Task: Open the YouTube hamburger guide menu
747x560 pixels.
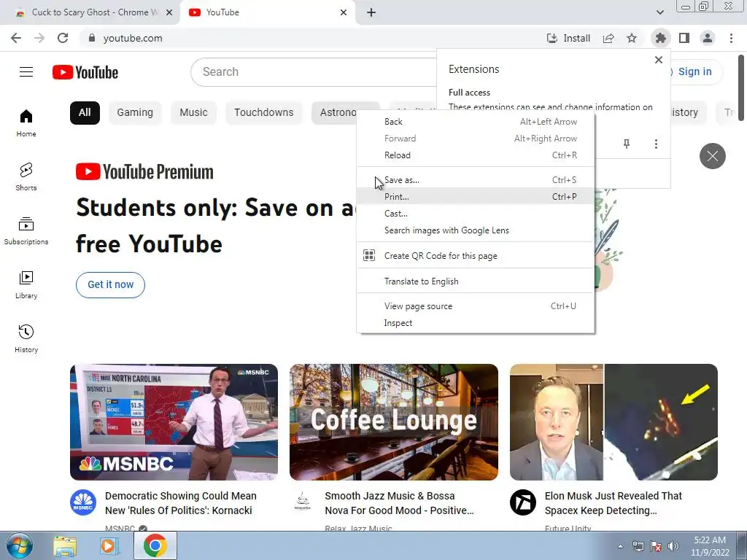Action: pos(26,72)
